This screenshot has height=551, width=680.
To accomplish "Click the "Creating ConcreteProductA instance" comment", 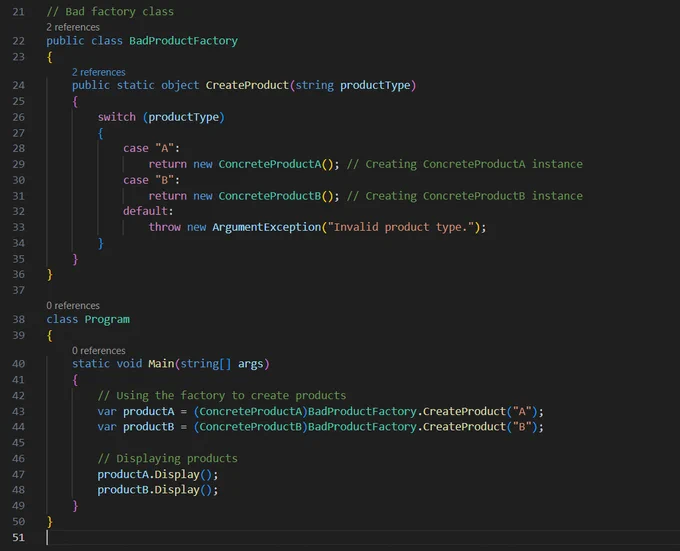I will click(464, 164).
